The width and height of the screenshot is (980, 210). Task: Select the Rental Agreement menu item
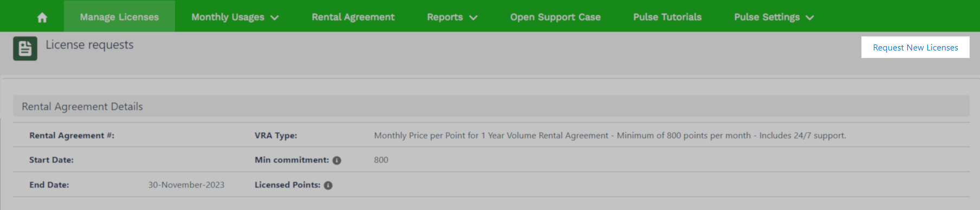pos(353,17)
